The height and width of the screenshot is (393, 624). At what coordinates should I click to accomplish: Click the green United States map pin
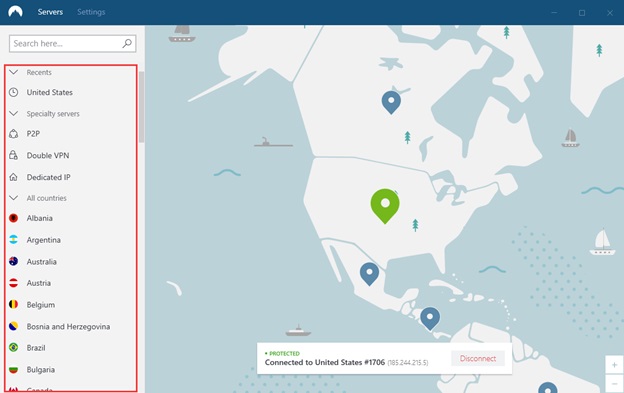tap(385, 206)
